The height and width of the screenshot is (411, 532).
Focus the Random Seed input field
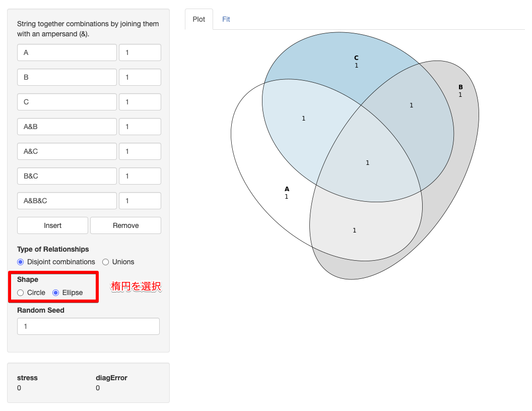[88, 326]
